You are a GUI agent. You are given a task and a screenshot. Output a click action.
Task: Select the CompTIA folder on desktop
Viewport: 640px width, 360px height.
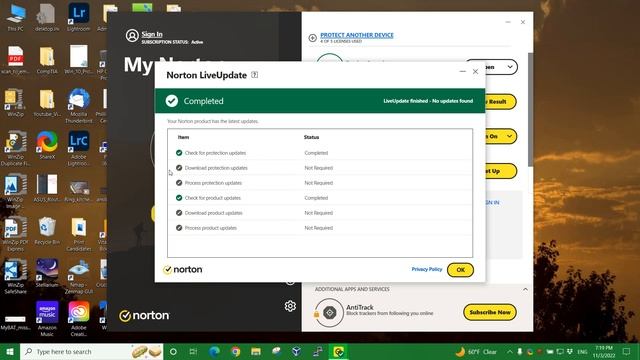47,60
